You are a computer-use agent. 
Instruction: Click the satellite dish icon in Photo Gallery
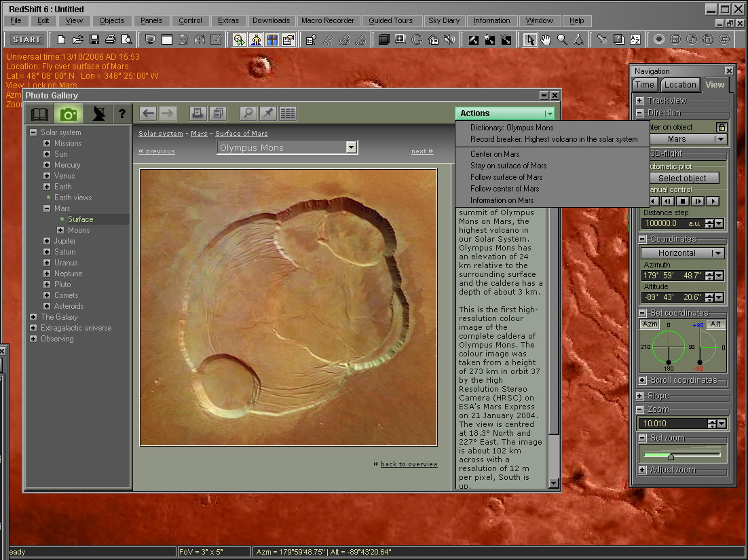pyautogui.click(x=98, y=113)
